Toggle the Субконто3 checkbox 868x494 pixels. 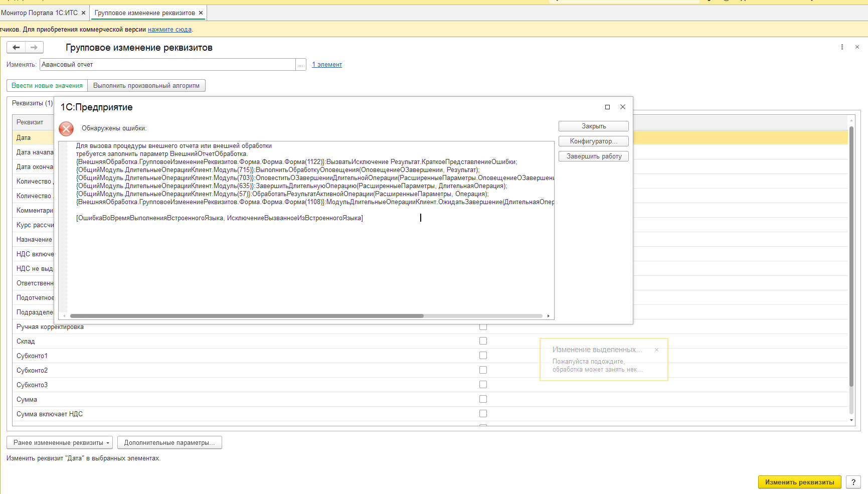click(483, 385)
